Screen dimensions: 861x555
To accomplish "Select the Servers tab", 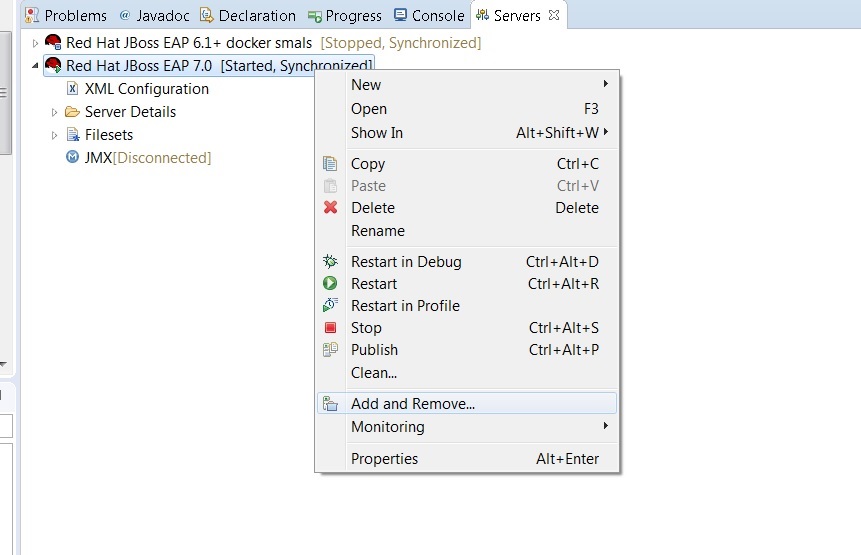I will (517, 15).
